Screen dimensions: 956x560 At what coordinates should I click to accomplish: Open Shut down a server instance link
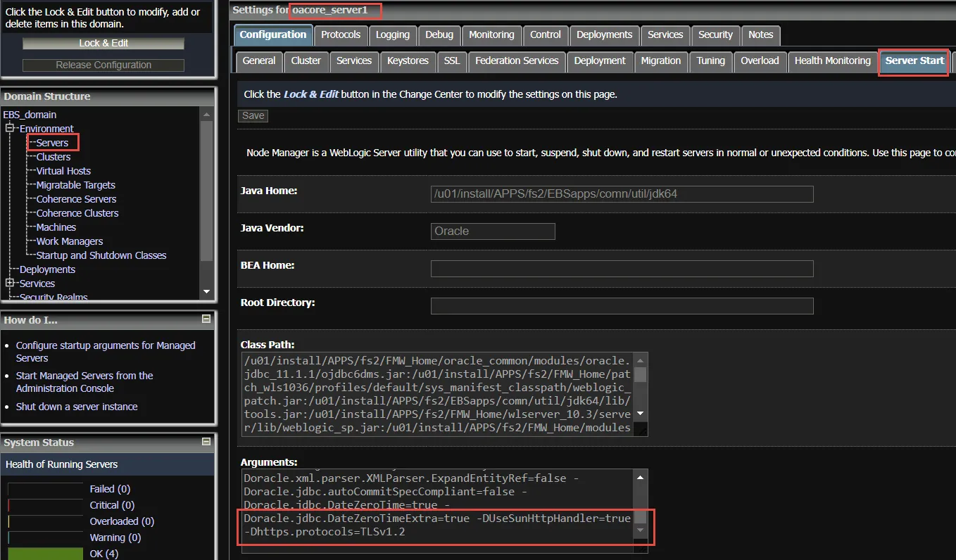77,407
